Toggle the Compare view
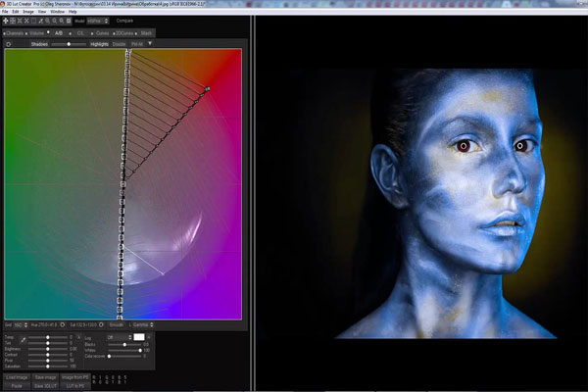Screen dimensions: 588x392 [x=126, y=20]
